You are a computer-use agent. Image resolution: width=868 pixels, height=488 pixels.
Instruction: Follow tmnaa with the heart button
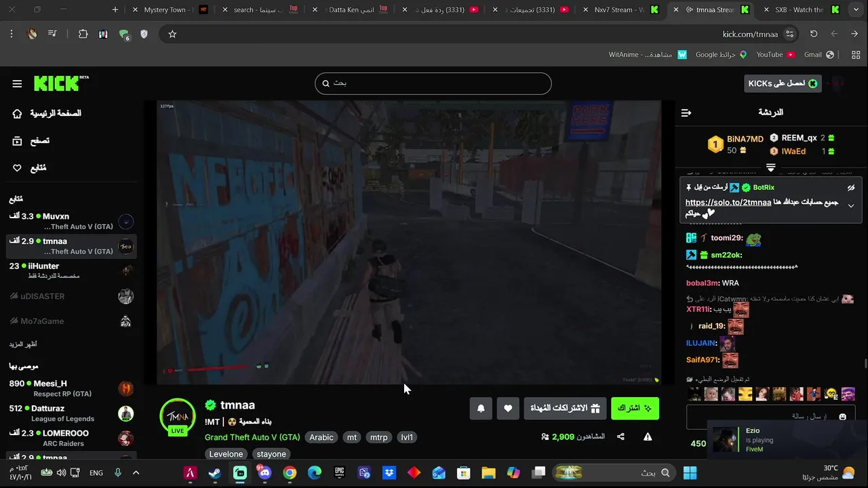(x=508, y=408)
